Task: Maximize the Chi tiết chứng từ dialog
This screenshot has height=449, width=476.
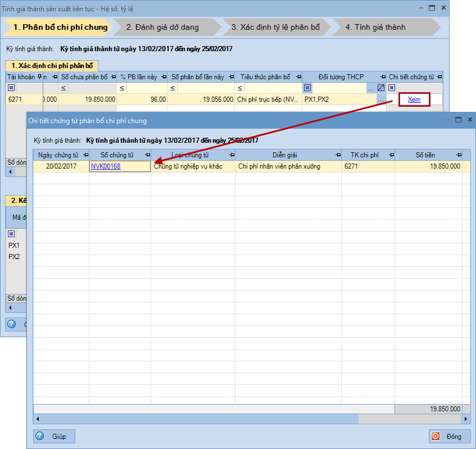Action: pos(458,120)
